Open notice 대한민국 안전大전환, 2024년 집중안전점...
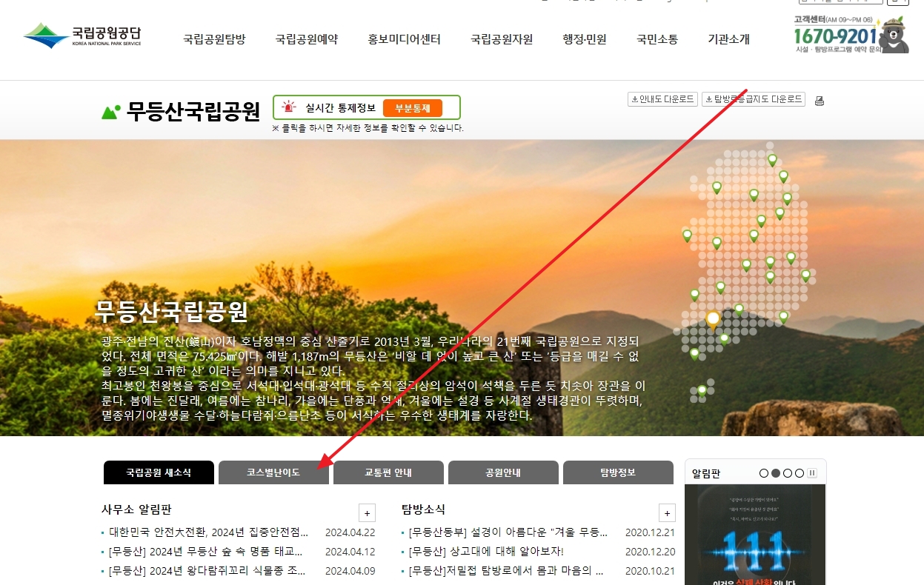 pos(209,532)
